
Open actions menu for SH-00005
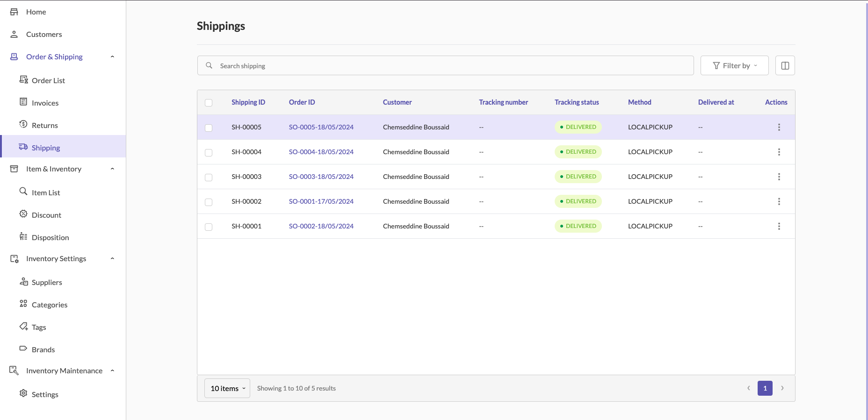tap(779, 127)
